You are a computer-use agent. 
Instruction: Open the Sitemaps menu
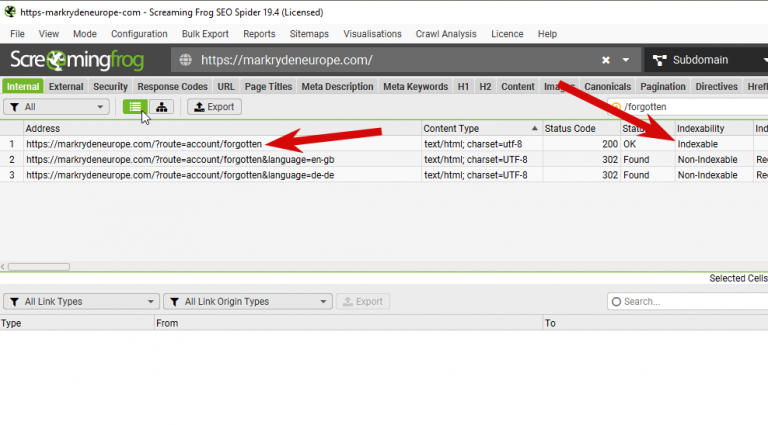[309, 34]
